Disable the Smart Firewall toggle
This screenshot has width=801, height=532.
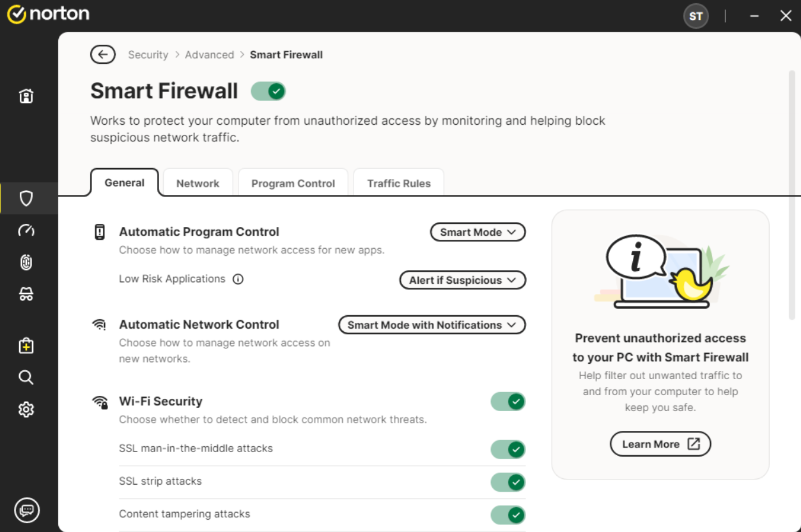(268, 91)
